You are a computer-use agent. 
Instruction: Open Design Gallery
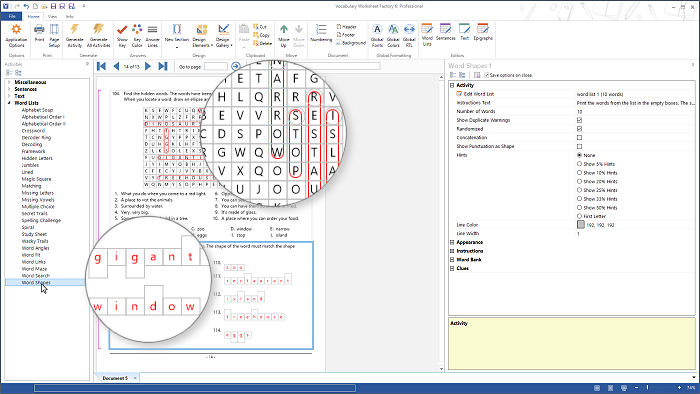click(223, 36)
